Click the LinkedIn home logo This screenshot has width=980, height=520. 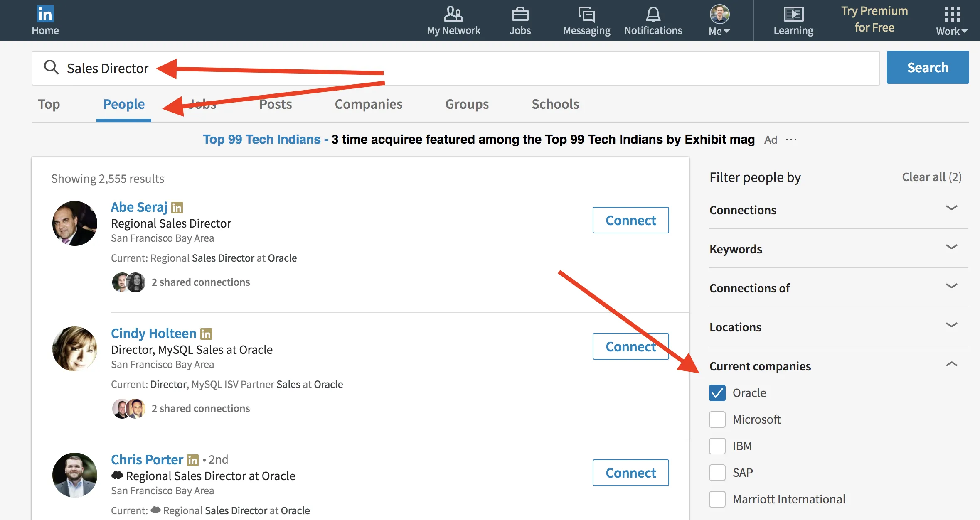(x=45, y=14)
